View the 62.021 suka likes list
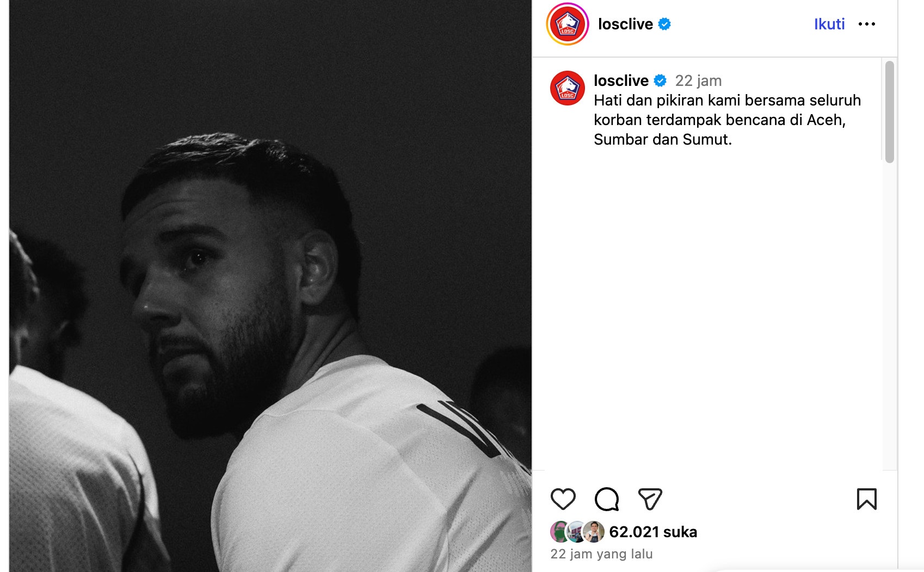The height and width of the screenshot is (572, 924). tap(653, 532)
